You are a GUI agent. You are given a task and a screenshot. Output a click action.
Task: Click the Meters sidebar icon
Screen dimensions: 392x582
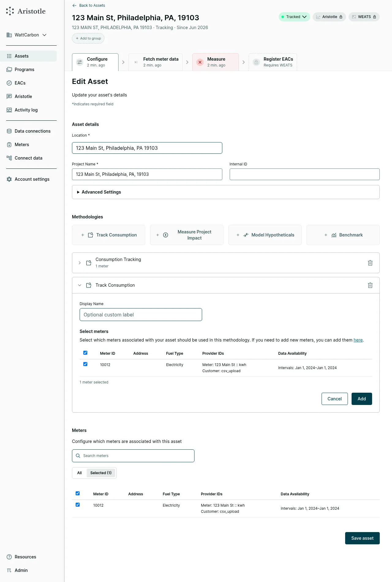coord(9,145)
